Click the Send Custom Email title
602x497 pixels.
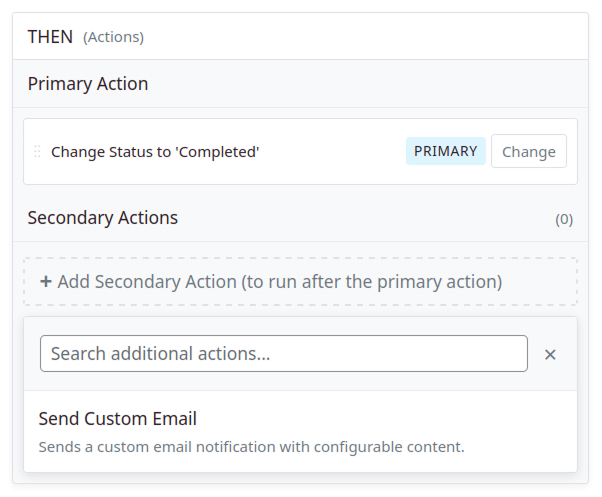pos(117,419)
